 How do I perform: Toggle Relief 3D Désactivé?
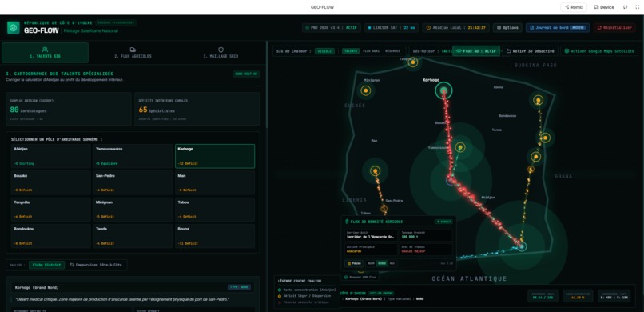pos(531,51)
